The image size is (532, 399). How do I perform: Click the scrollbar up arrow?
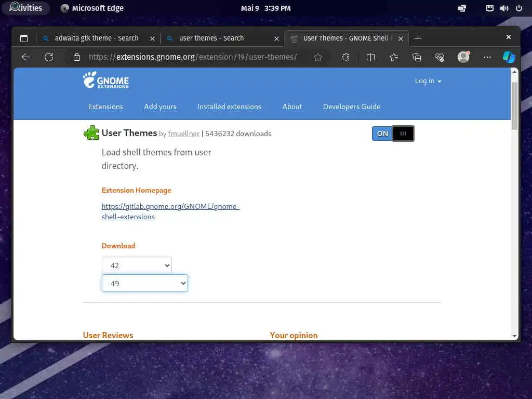[x=514, y=72]
